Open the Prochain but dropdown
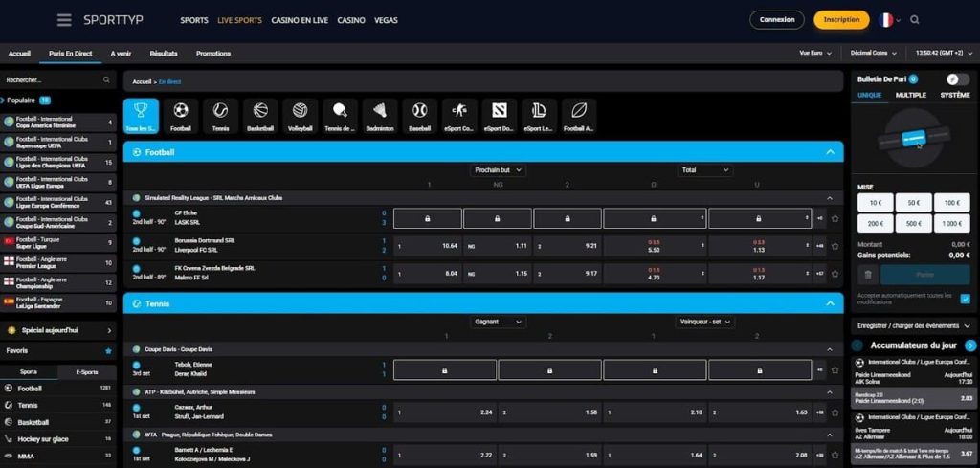This screenshot has height=468, width=980. coord(499,170)
